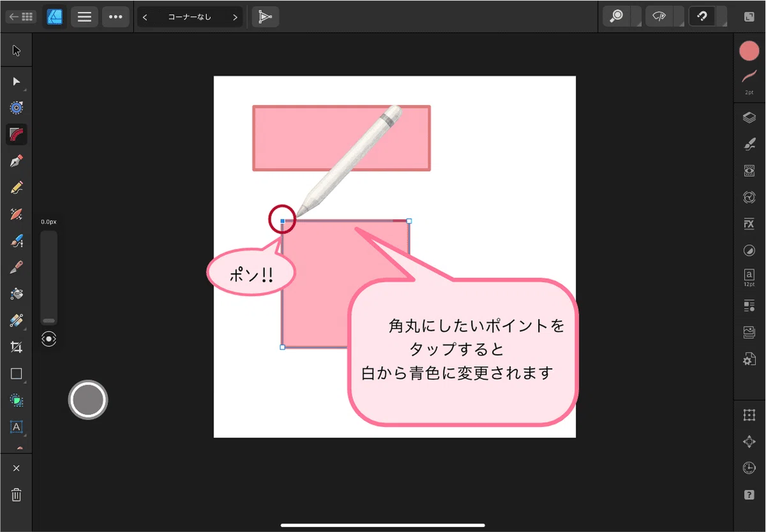Screen dimensions: 766x532
Task: Select the Artistic Text tool
Action: click(x=17, y=427)
